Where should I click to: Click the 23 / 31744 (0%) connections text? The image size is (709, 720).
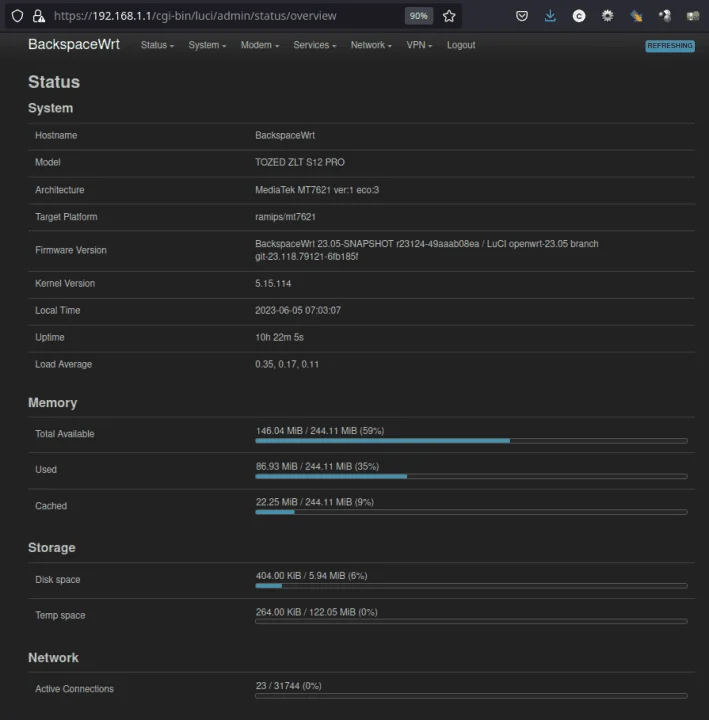288,686
